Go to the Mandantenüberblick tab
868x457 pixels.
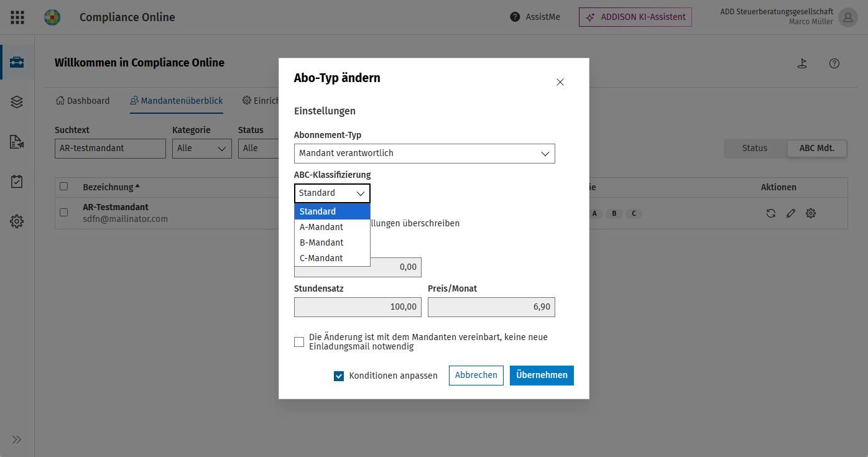177,101
